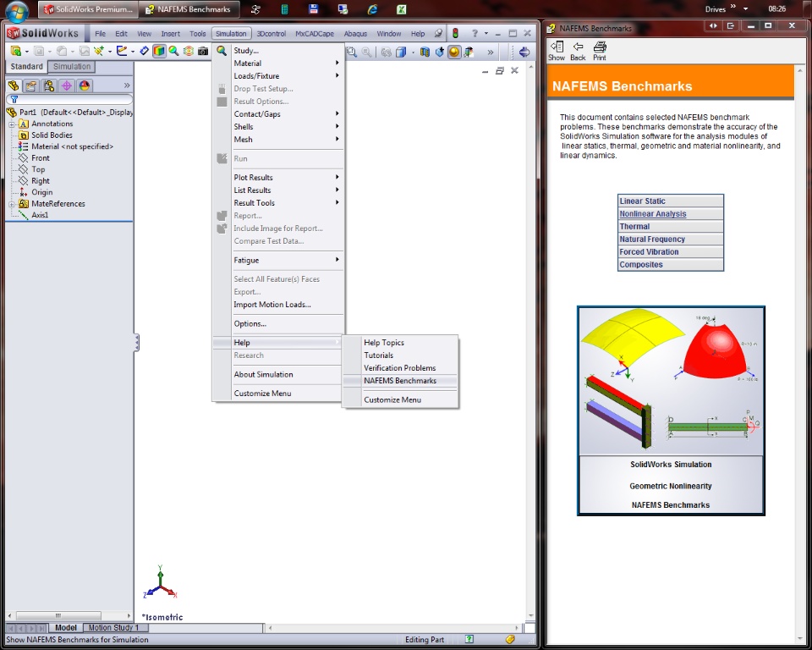This screenshot has height=650, width=812.
Task: Click the Section View toolbar icon
Action: click(x=425, y=52)
